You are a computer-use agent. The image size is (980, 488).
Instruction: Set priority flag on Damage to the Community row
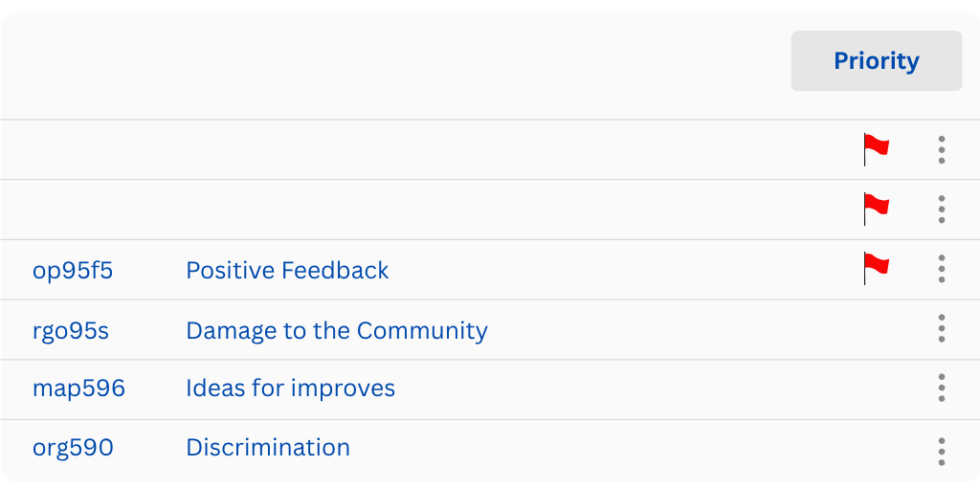[x=876, y=330]
